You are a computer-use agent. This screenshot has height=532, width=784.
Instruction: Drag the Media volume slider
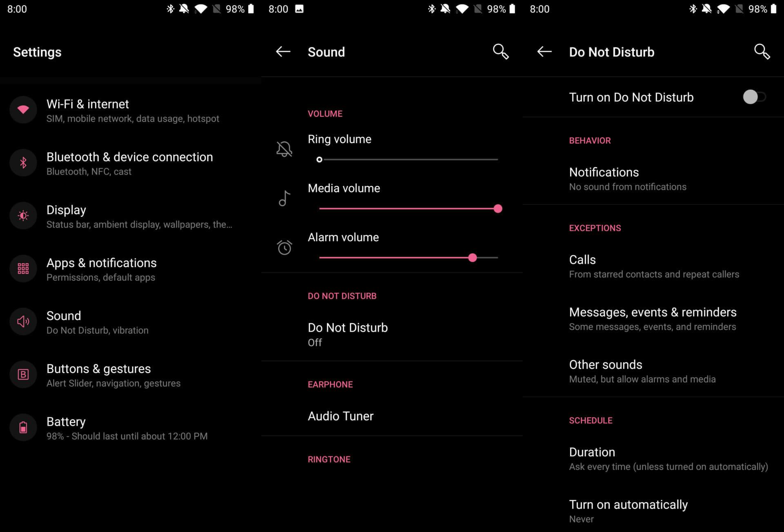click(498, 208)
